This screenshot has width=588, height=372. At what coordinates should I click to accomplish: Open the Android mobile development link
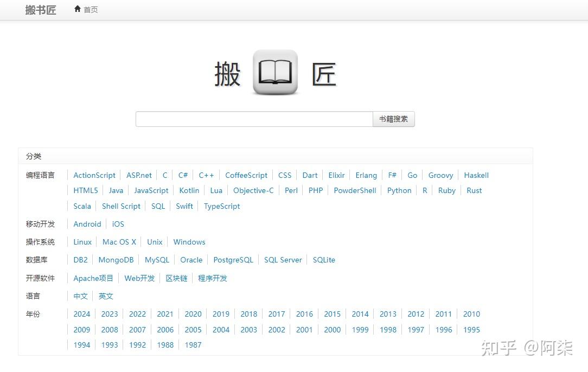(87, 224)
